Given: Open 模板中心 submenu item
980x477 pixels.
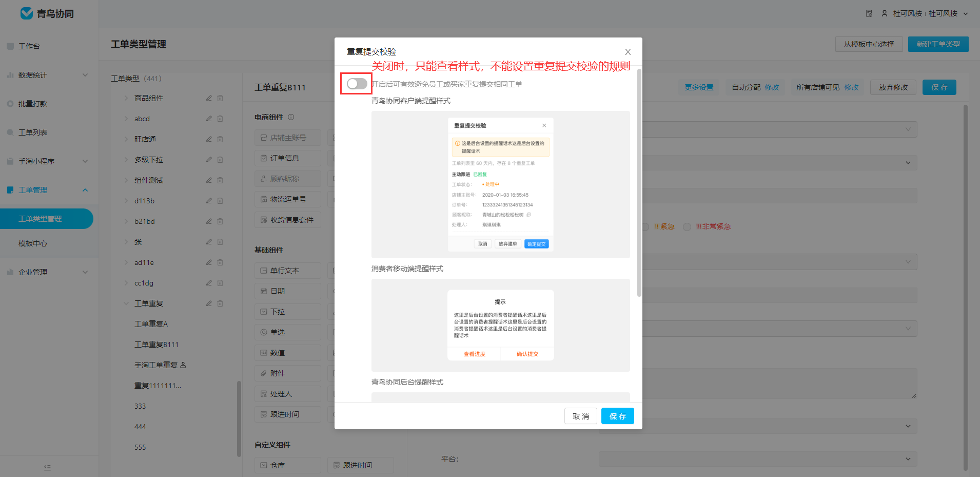Looking at the screenshot, I should click(x=33, y=243).
